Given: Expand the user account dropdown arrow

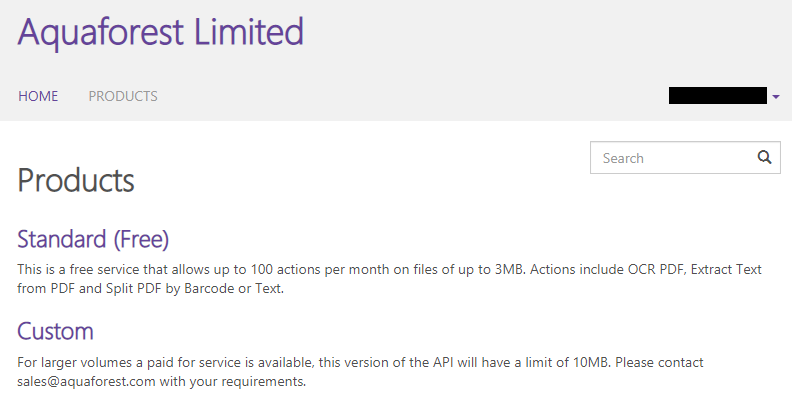Looking at the screenshot, I should pyautogui.click(x=776, y=96).
